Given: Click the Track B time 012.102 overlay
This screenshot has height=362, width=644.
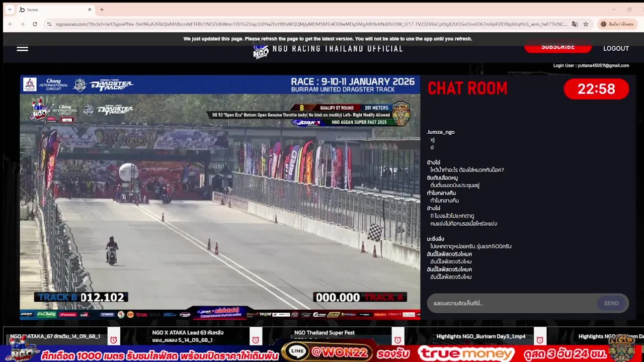Looking at the screenshot, I should tap(82, 297).
